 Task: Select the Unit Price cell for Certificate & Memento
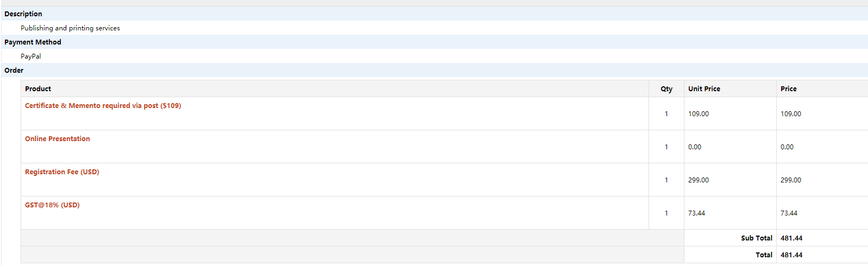[x=699, y=114]
